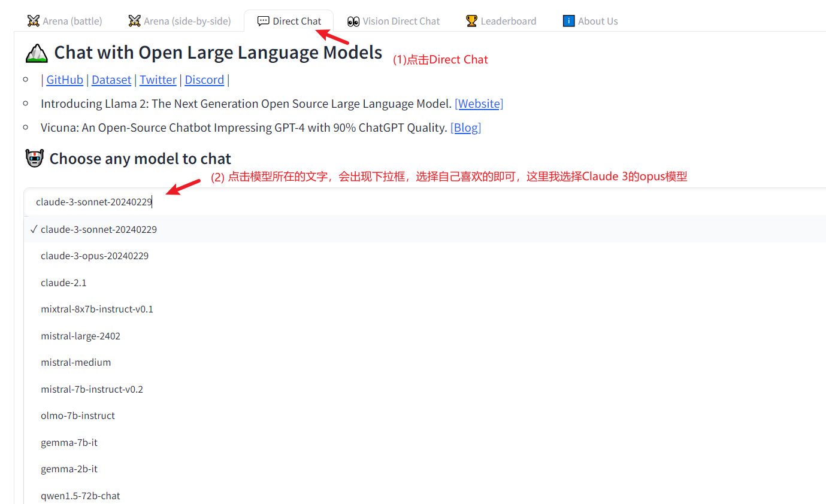Open the Discord link

pos(204,80)
